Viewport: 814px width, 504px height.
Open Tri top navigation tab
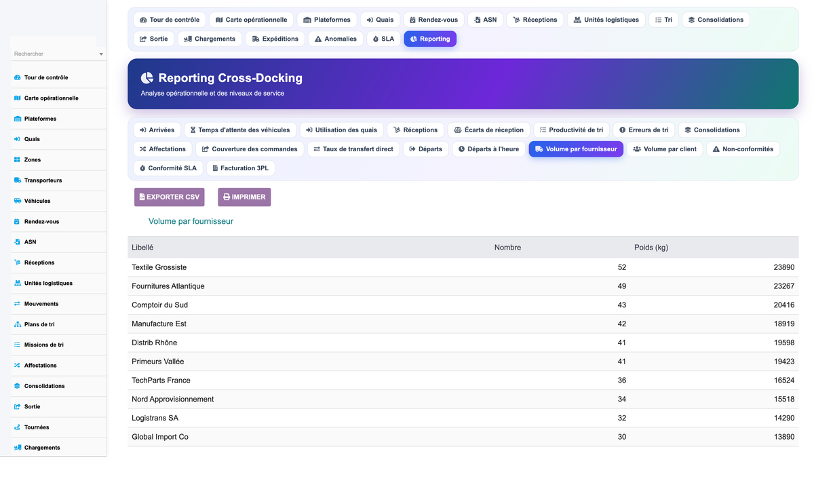point(664,20)
